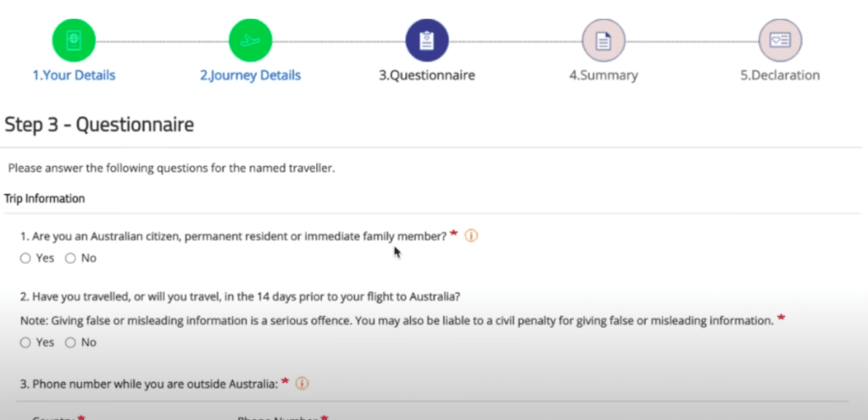Image resolution: width=868 pixels, height=420 pixels.
Task: Click the document Summary step icon
Action: (604, 41)
